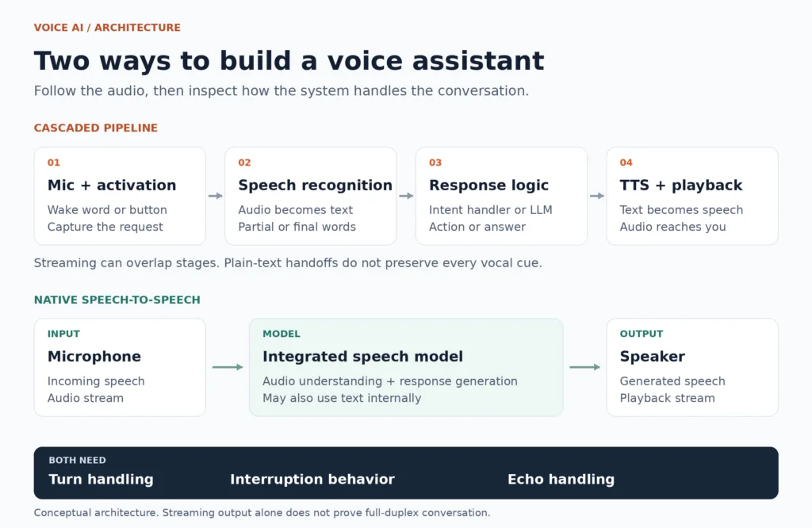Click 'Playback stream' text
This screenshot has height=528, width=812.
tap(668, 398)
